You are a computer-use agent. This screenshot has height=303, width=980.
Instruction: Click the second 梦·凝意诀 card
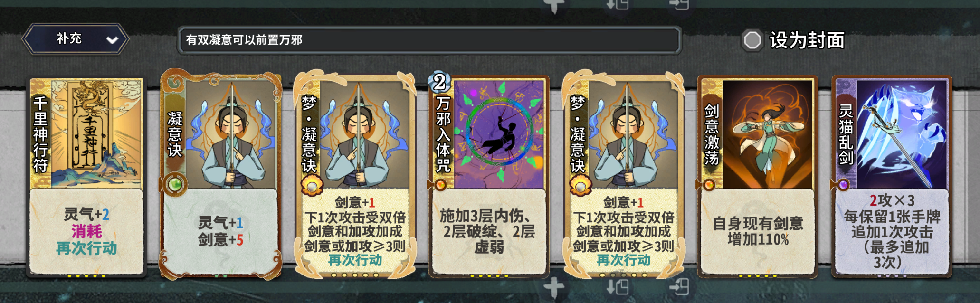[623, 176]
